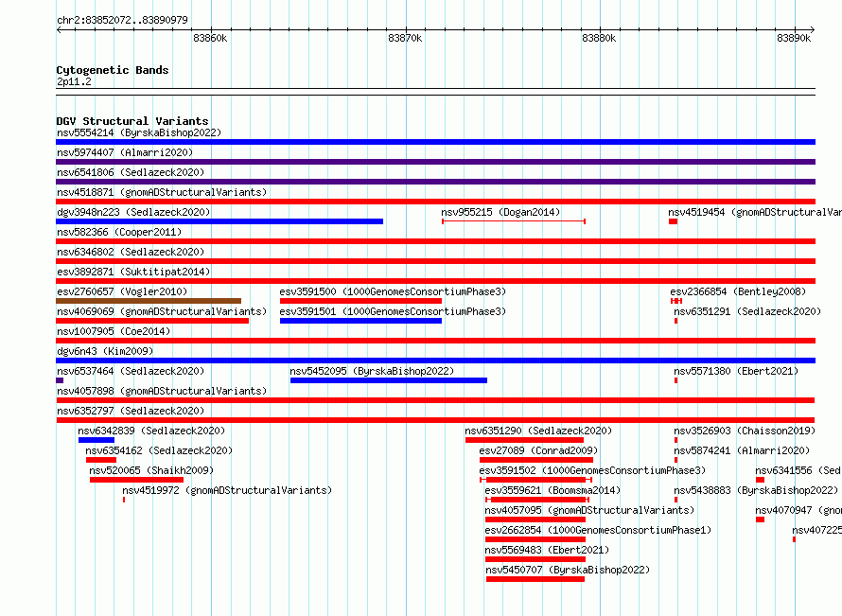This screenshot has height=616, width=842.
Task: Open the nsv3526903 (Chaisson2019) label
Action: point(745,431)
